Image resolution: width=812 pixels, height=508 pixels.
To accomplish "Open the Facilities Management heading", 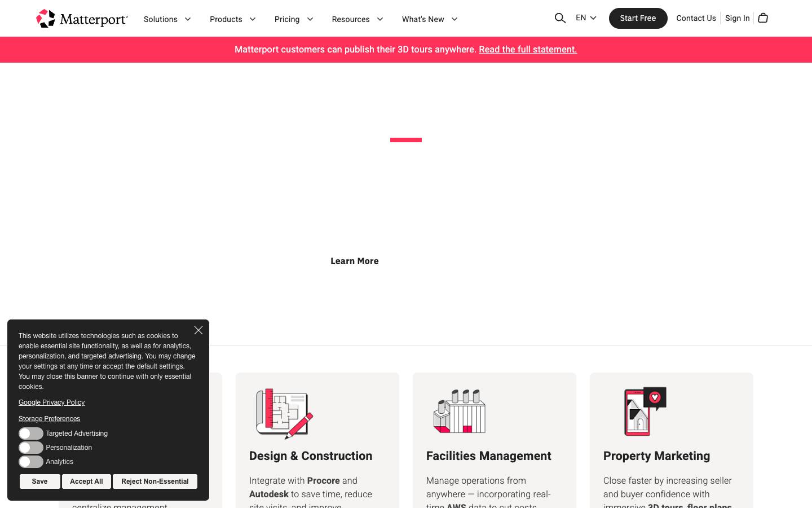I will pos(489,456).
